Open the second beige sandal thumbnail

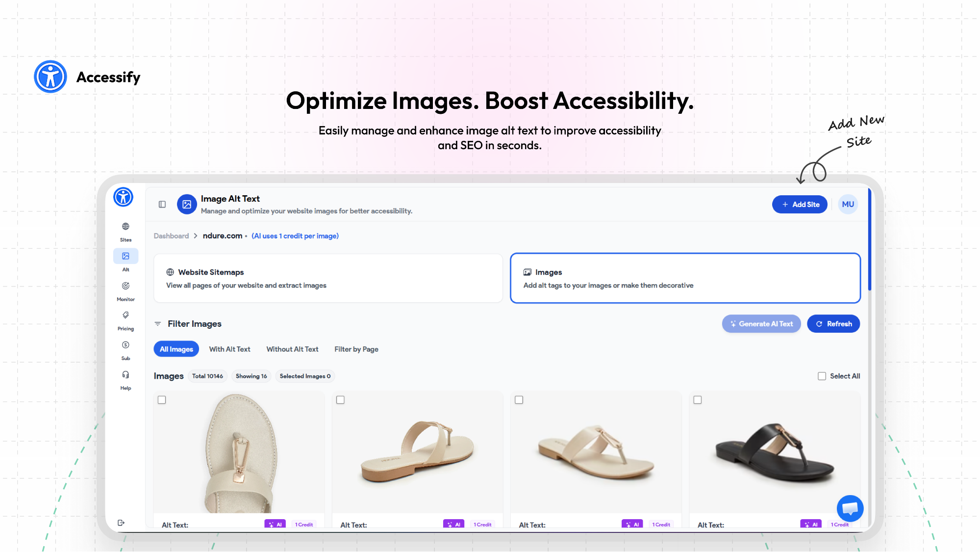point(418,452)
